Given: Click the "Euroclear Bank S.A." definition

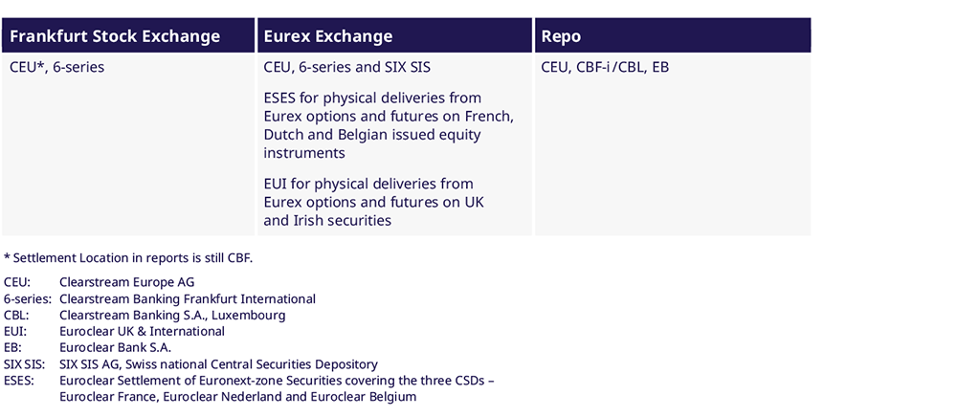Looking at the screenshot, I should click(115, 347).
